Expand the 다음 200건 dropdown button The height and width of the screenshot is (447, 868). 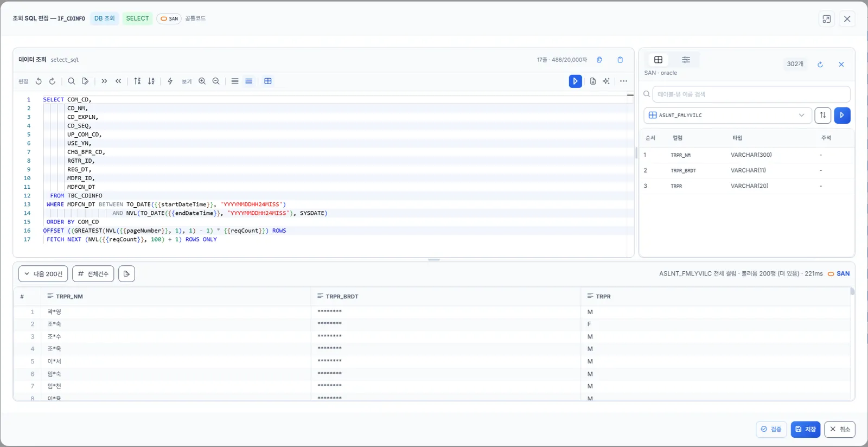pyautogui.click(x=43, y=274)
